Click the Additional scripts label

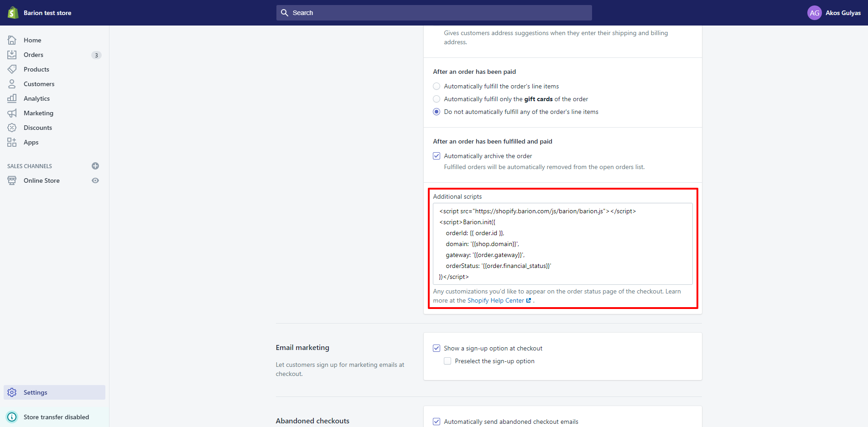[457, 196]
